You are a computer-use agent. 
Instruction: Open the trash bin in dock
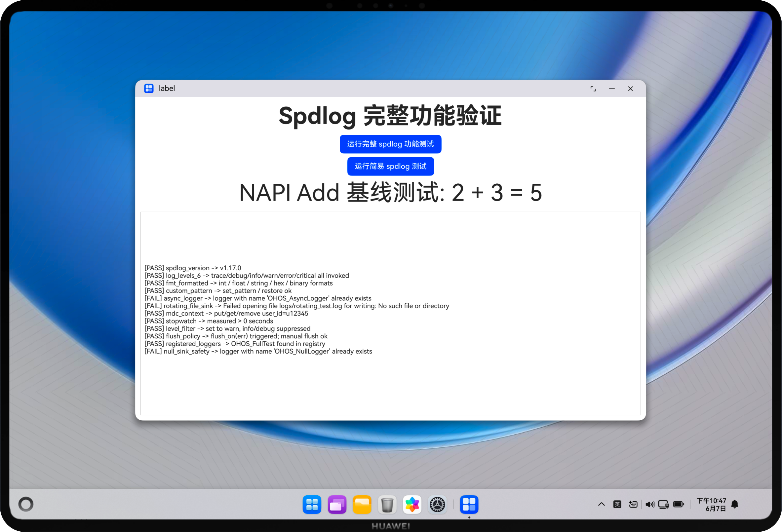pos(387,504)
